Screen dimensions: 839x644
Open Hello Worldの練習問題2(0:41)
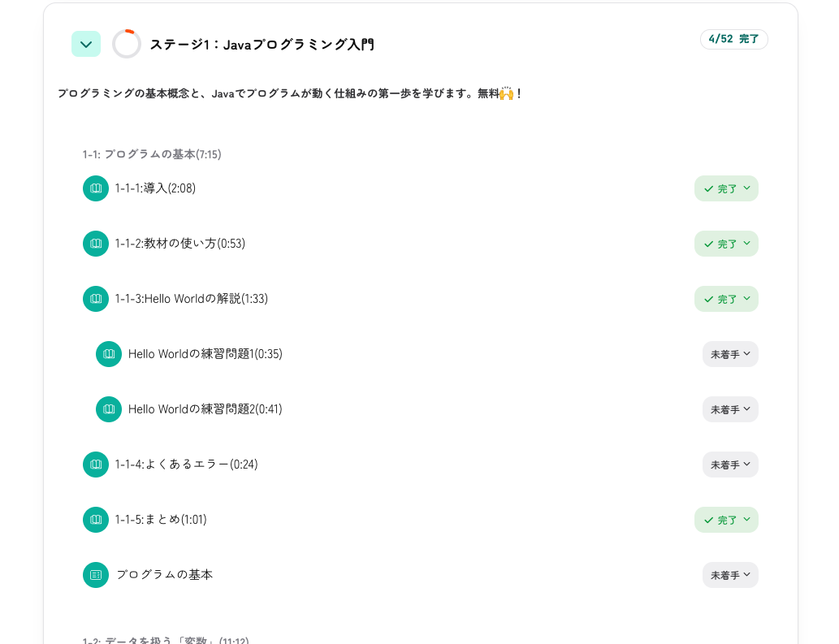click(x=205, y=409)
